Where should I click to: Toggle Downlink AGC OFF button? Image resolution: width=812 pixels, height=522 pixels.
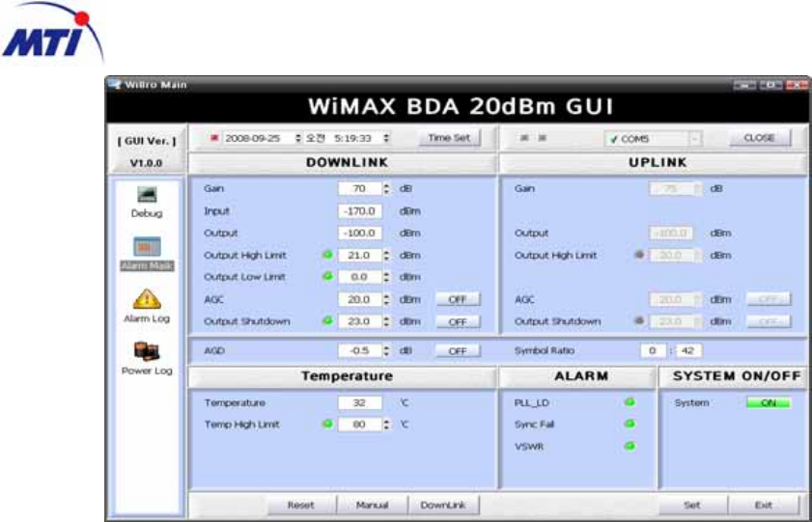click(x=458, y=299)
